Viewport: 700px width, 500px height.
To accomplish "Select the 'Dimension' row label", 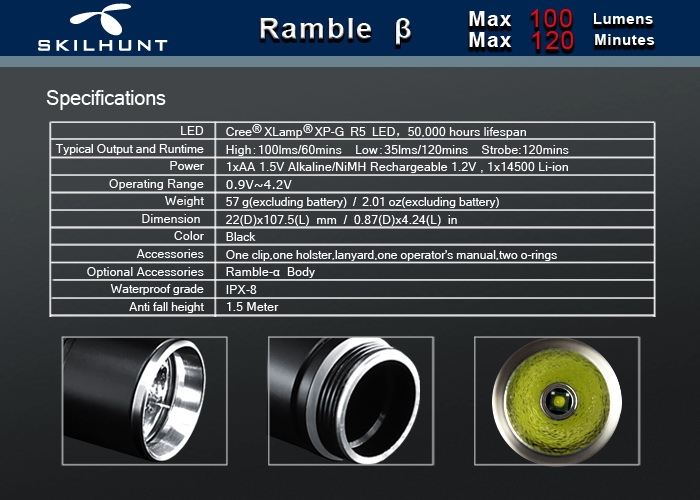I will click(x=171, y=219).
